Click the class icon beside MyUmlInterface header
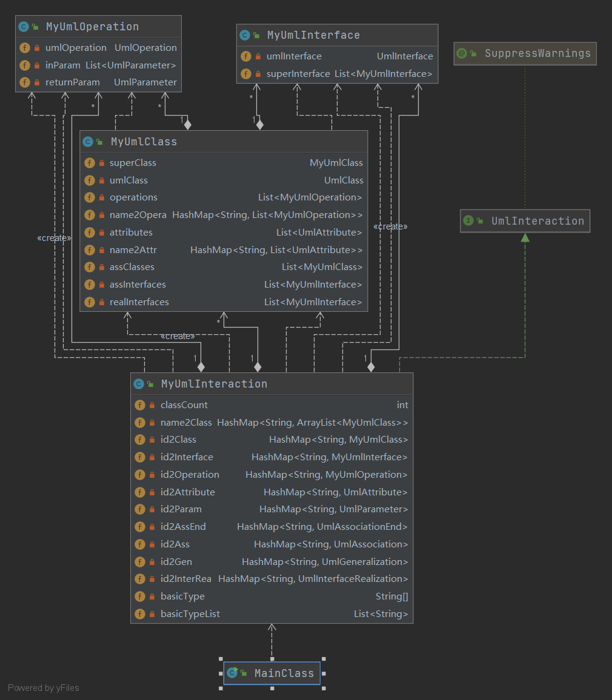This screenshot has width=612, height=700. coord(245,35)
